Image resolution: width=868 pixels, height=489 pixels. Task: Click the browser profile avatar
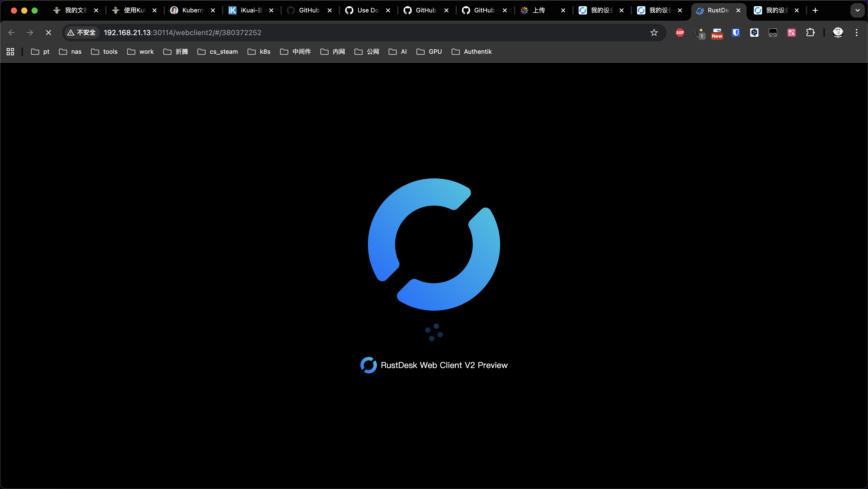pyautogui.click(x=838, y=32)
